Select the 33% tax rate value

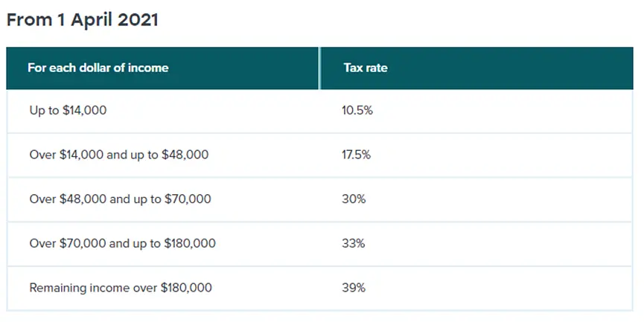[354, 242]
